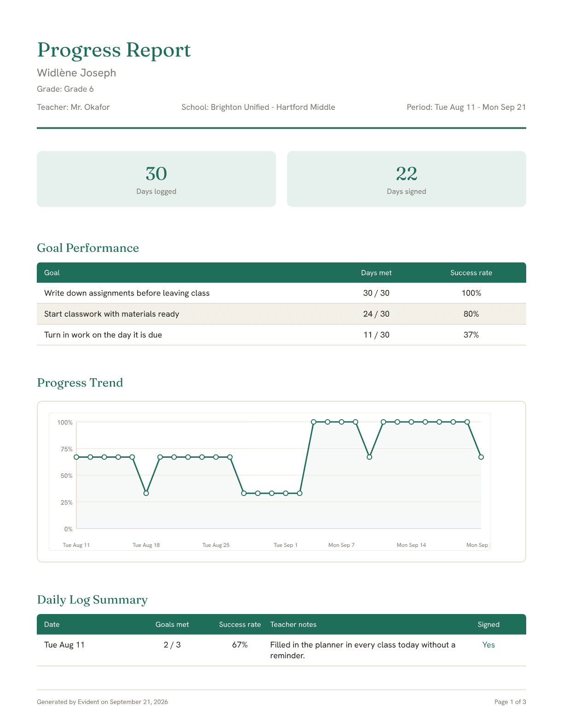Click the 22 Days signed card
Screen dimensions: 563x728
pyautogui.click(x=407, y=179)
